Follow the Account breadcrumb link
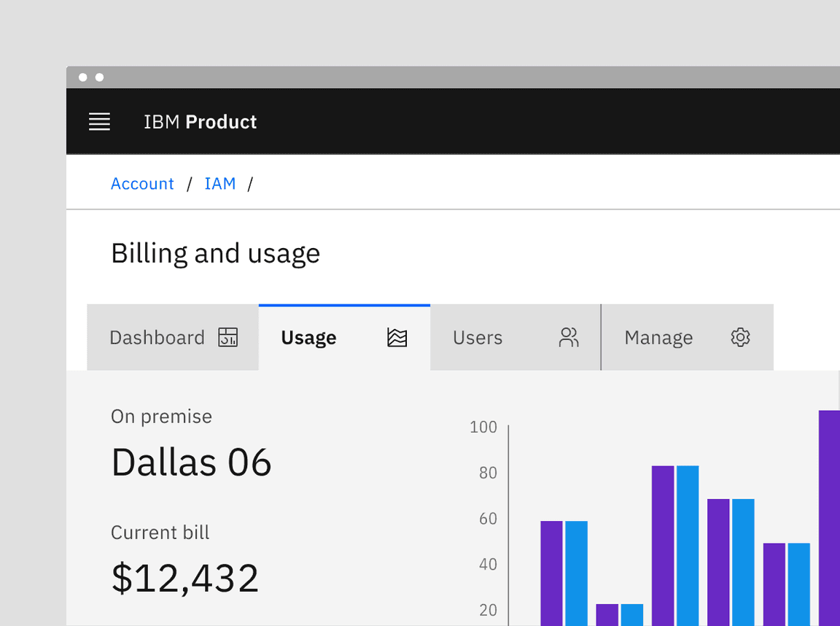This screenshot has height=626, width=840. tap(142, 184)
